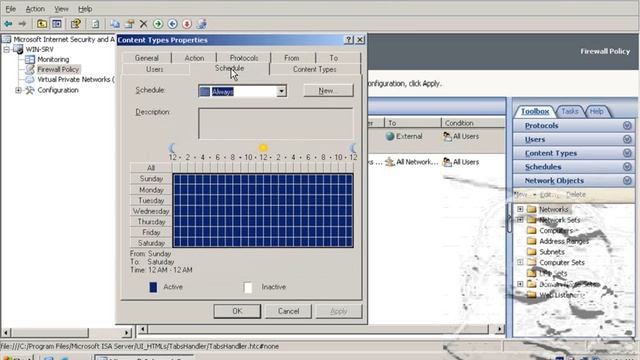Click the black X delete toolbar icon
This screenshot has width=640, height=360.
pyautogui.click(x=143, y=24)
